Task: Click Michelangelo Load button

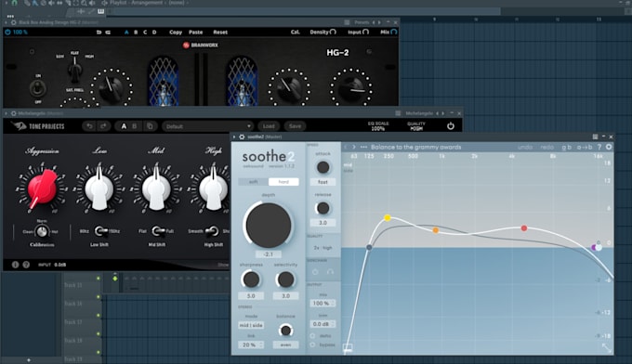Action: click(269, 126)
